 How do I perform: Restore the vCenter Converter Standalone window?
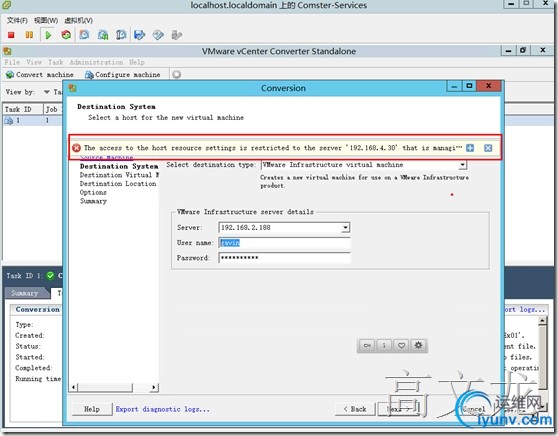coord(522,50)
